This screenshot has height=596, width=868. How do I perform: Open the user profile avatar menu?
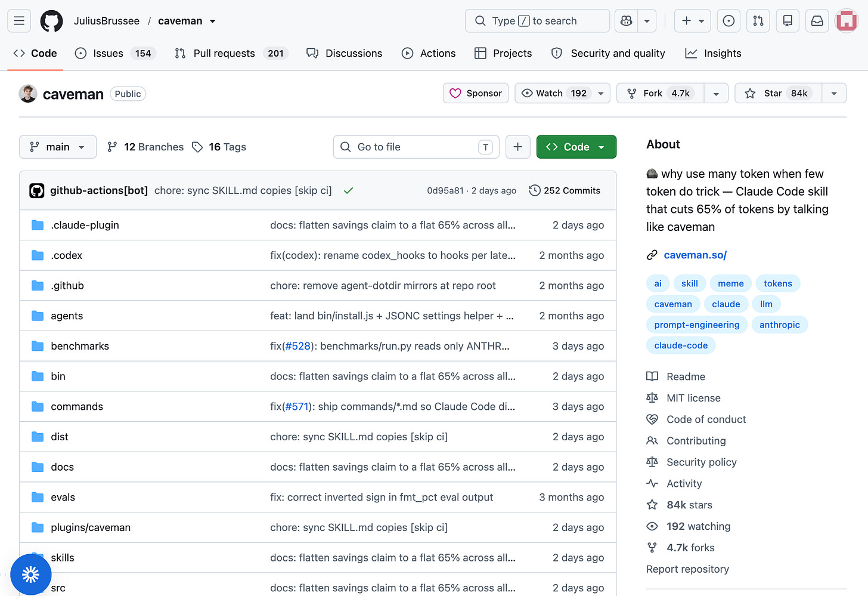pos(847,21)
